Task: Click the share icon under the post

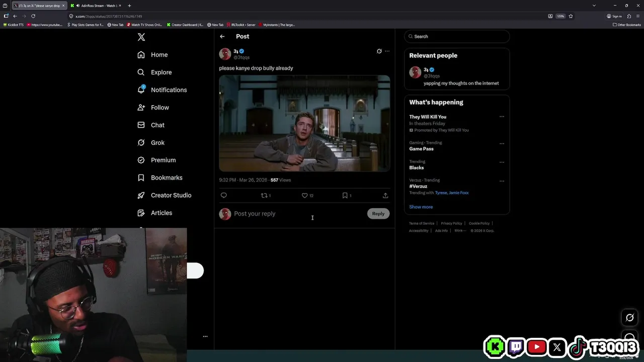Action: 385,196
